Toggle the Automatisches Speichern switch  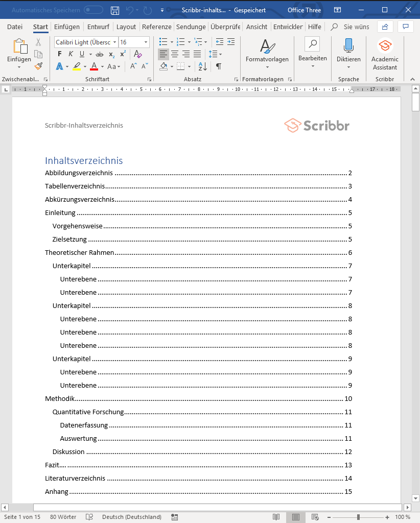pos(93,10)
